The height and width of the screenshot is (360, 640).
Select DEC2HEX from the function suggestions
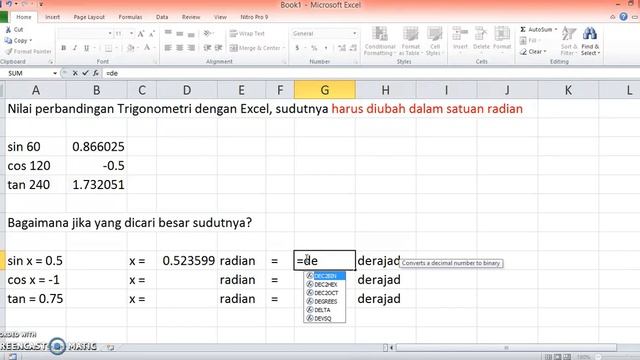(325, 284)
